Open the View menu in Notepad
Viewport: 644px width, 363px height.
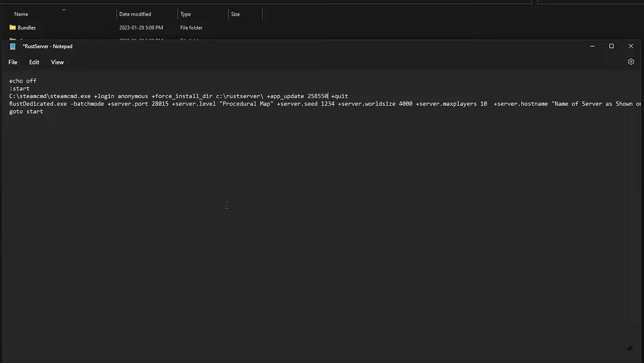tap(57, 62)
